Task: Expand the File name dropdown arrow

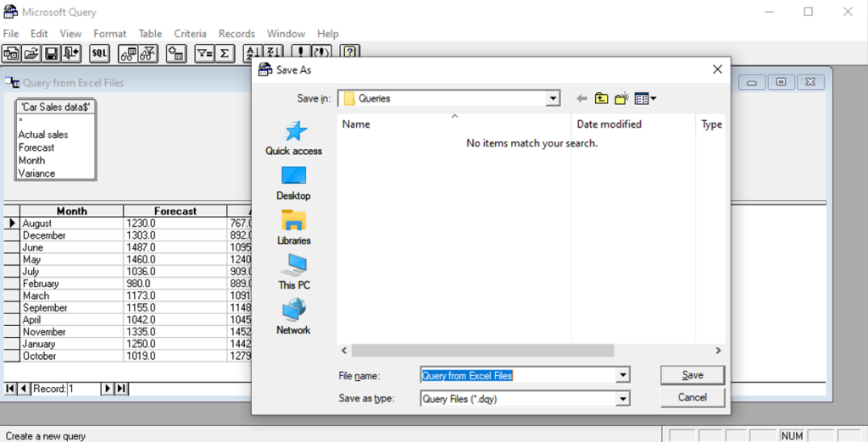Action: [623, 376]
